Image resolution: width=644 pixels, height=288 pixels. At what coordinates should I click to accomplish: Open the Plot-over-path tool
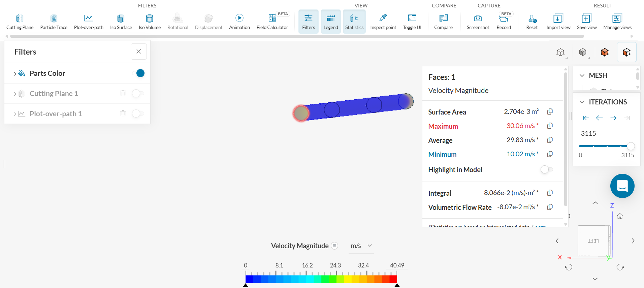89,22
